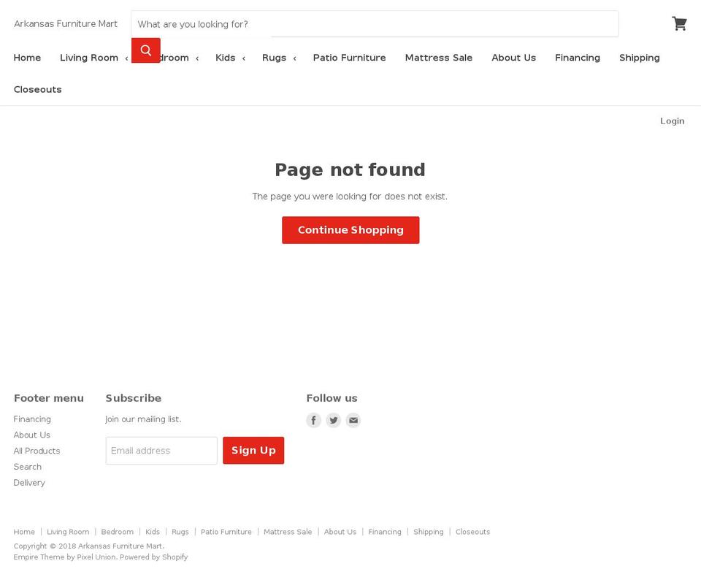Click the red search magnifier button
701x588 pixels.
[146, 50]
